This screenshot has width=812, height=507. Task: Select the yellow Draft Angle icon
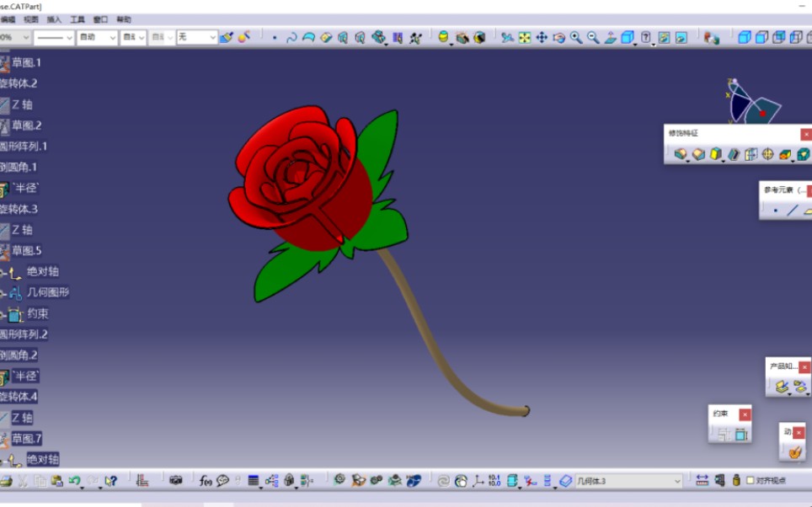coord(716,154)
